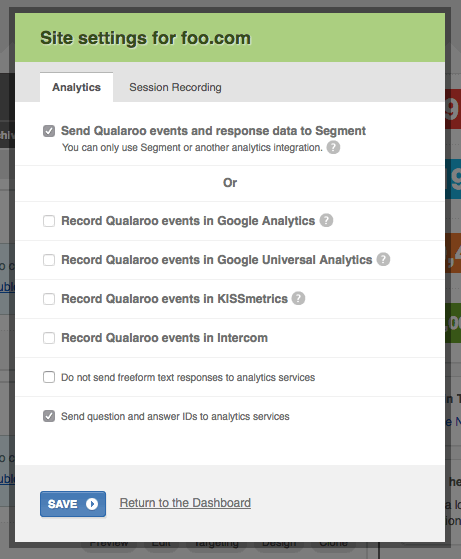Screen dimensions: 461x559
Task: Check Record events in Google Universal Analytics
Action: (x=49, y=260)
